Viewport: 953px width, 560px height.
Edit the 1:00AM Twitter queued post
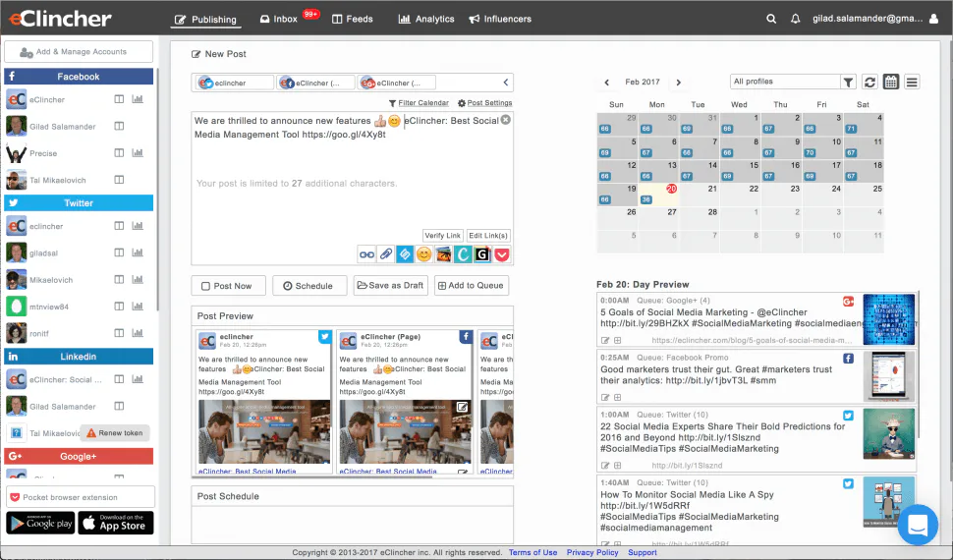click(605, 465)
